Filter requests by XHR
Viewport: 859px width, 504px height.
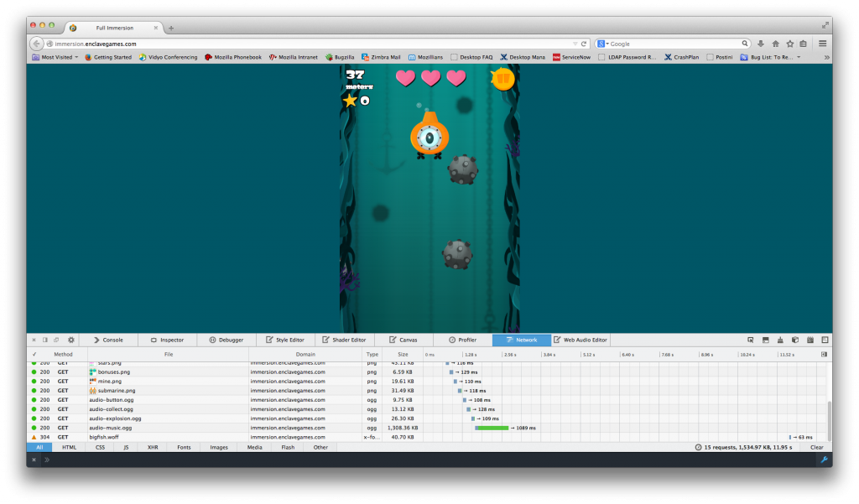click(x=153, y=448)
